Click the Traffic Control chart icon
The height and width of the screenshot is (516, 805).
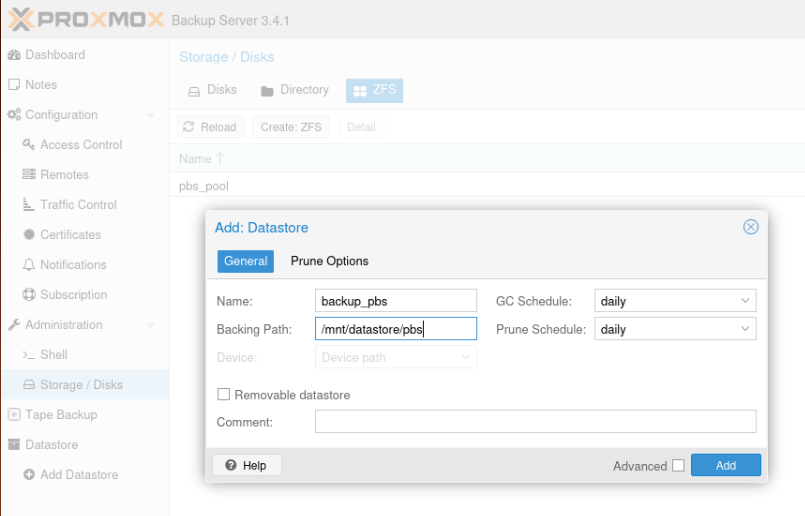click(x=29, y=204)
